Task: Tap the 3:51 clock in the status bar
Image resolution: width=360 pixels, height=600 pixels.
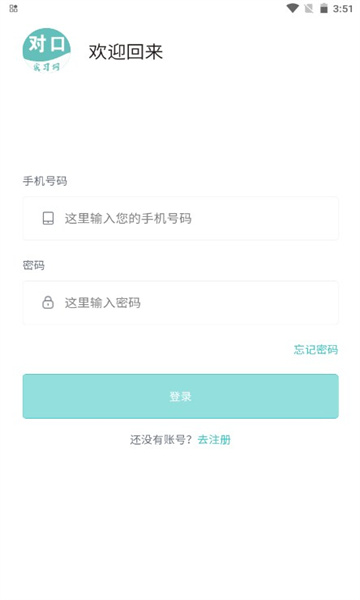Action: pos(342,8)
